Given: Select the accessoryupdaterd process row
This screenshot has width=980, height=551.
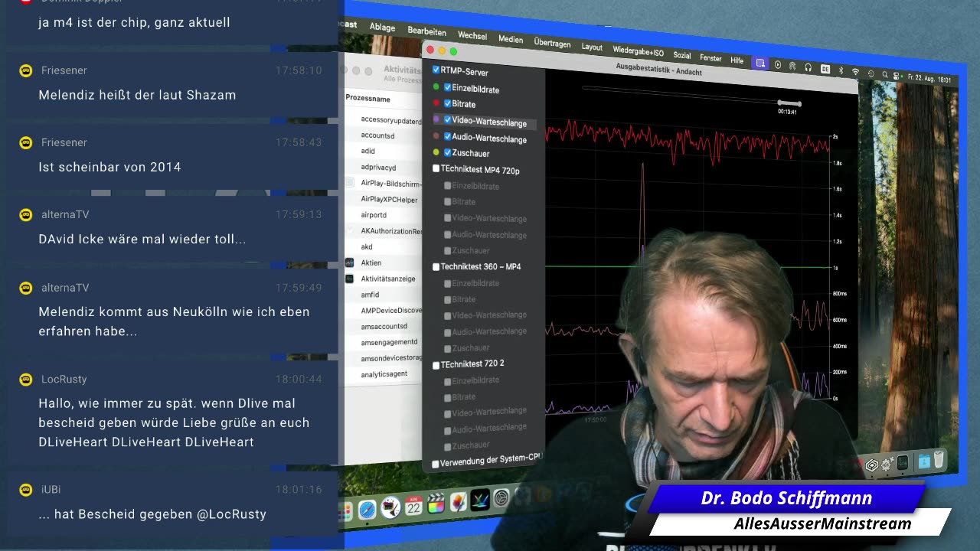Looking at the screenshot, I should tap(383, 120).
